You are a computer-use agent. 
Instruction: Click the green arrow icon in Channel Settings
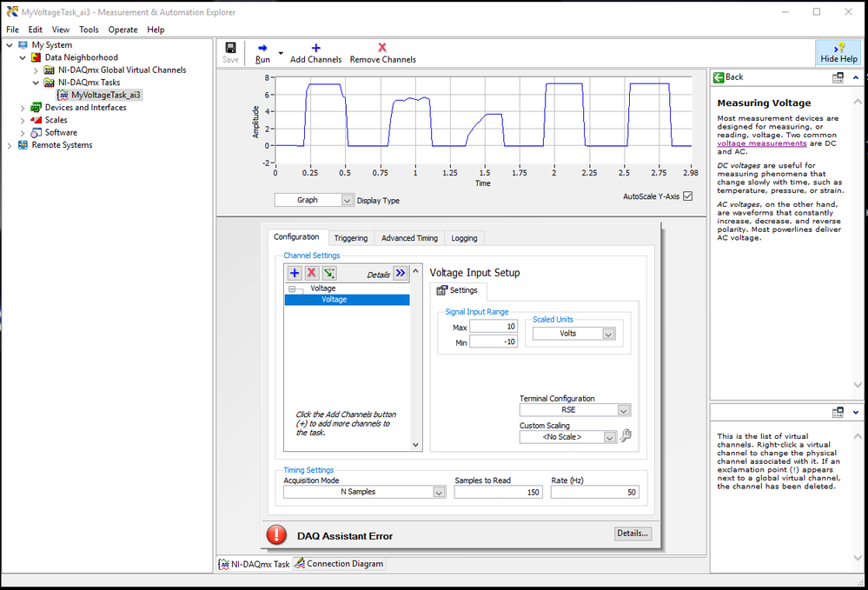pos(328,273)
